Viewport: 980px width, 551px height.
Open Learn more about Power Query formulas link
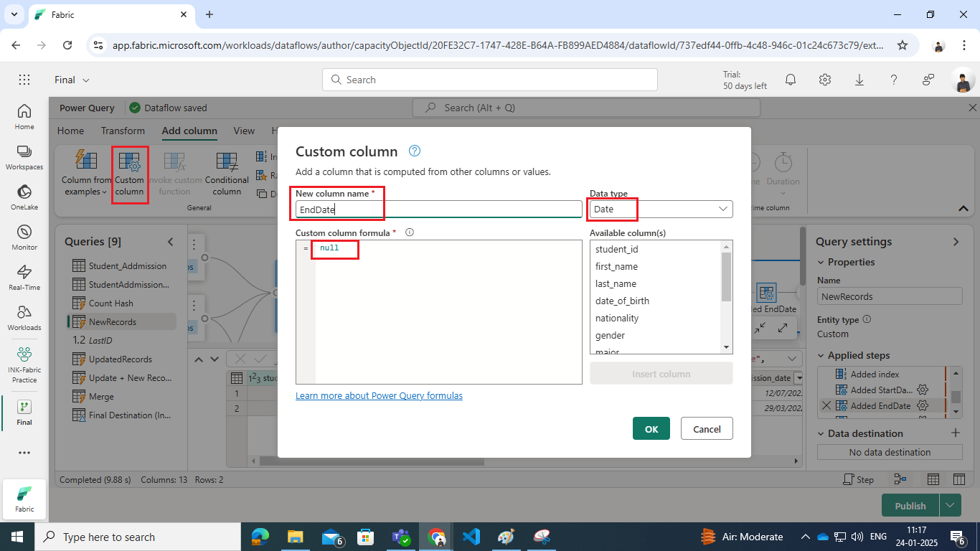coord(379,395)
